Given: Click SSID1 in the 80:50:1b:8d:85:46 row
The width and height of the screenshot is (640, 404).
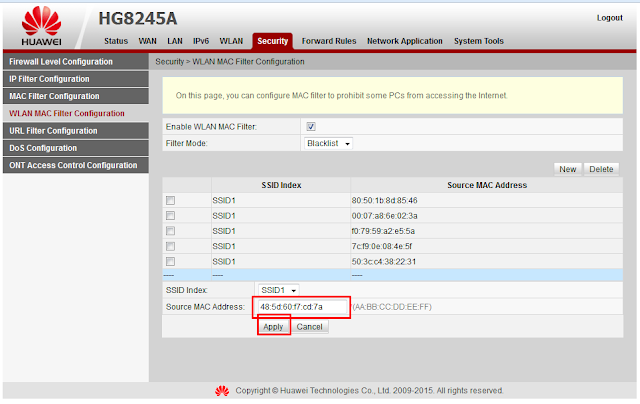Looking at the screenshot, I should [x=224, y=200].
